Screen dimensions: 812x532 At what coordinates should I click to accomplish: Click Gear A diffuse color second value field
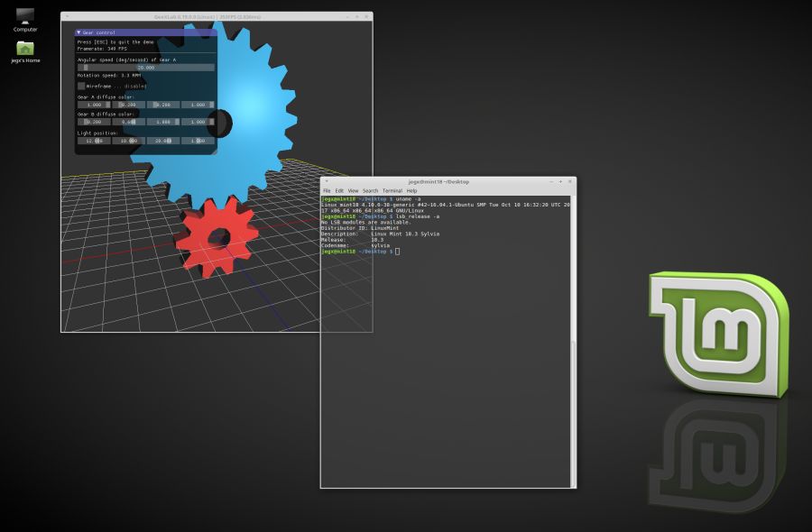click(128, 105)
